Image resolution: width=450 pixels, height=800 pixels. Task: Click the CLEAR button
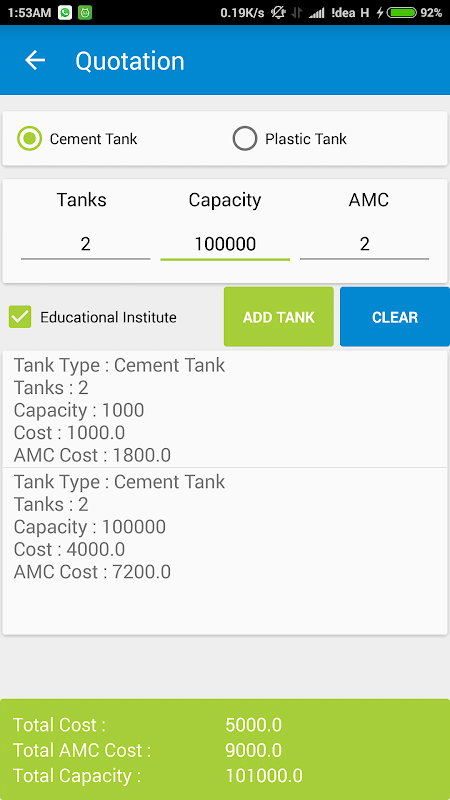pyautogui.click(x=395, y=317)
